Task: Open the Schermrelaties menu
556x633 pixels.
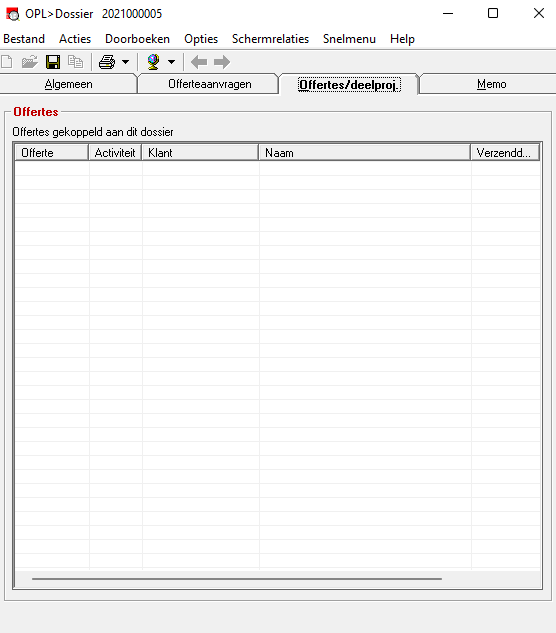Action: 270,39
